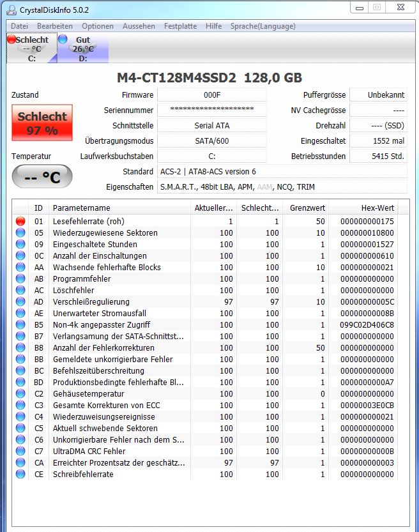Screen dimensions: 419x532
Task: Click hex value 000000010800
Action: (367, 232)
